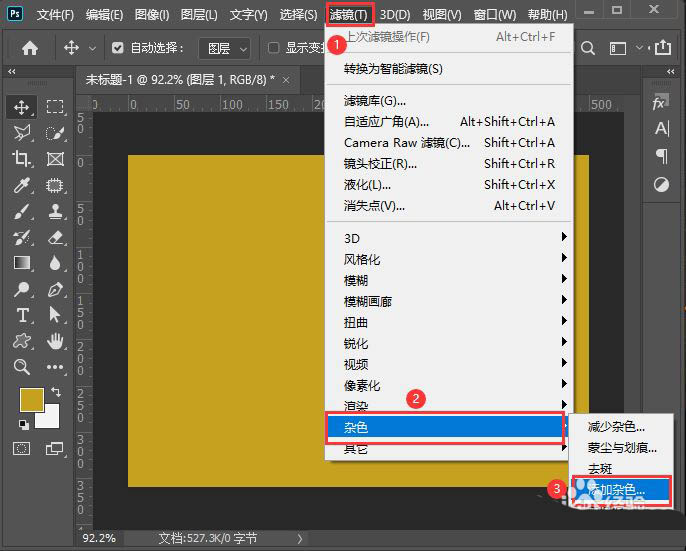Expand the Blur (模糊) submenu
The width and height of the screenshot is (686, 551).
449,280
